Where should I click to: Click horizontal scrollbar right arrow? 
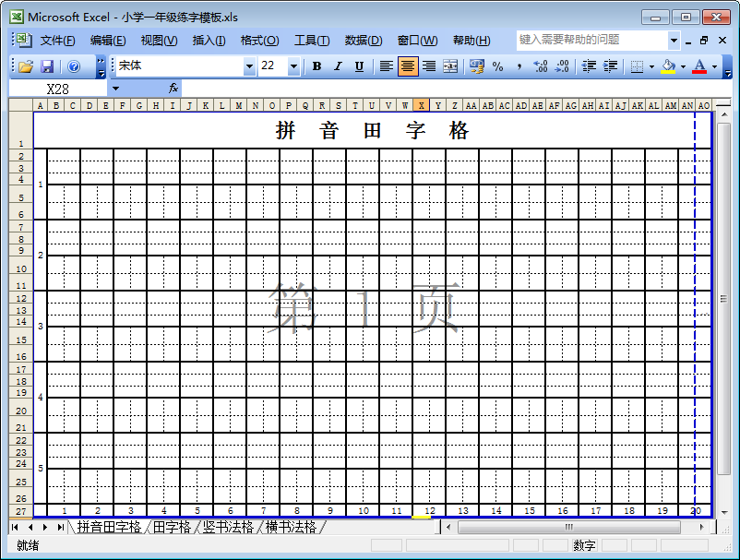702,527
